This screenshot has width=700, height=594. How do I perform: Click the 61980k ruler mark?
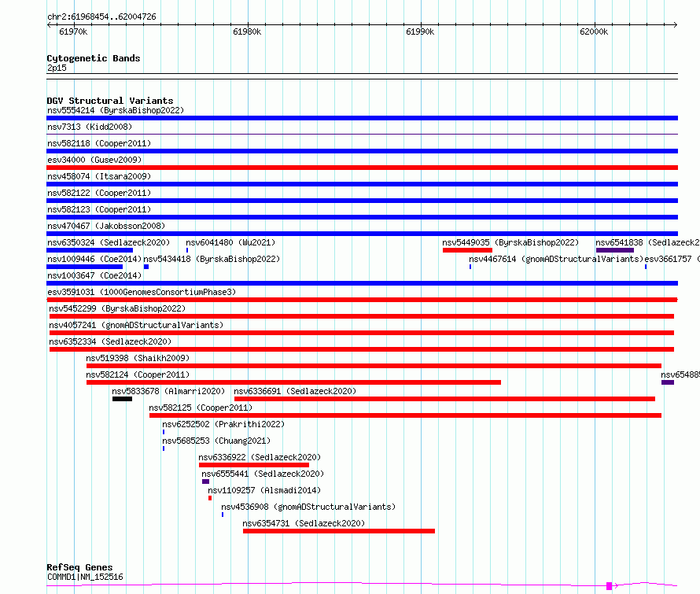click(247, 31)
